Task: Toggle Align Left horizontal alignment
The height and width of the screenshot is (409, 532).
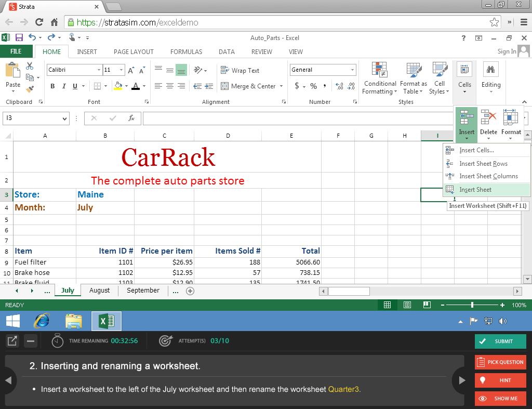Action: point(158,86)
